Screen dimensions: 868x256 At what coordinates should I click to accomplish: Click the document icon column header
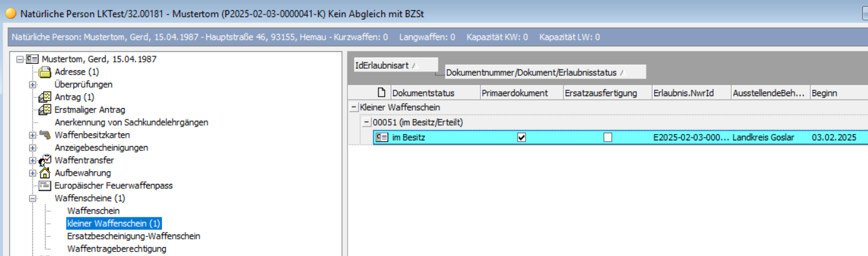382,93
